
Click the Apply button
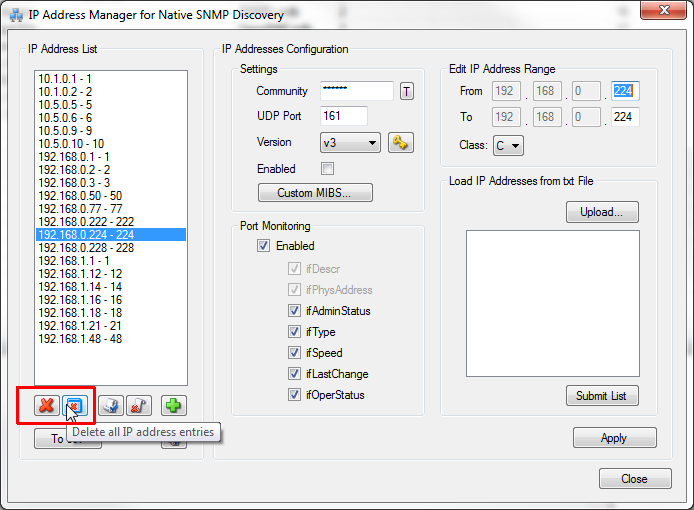coord(614,438)
